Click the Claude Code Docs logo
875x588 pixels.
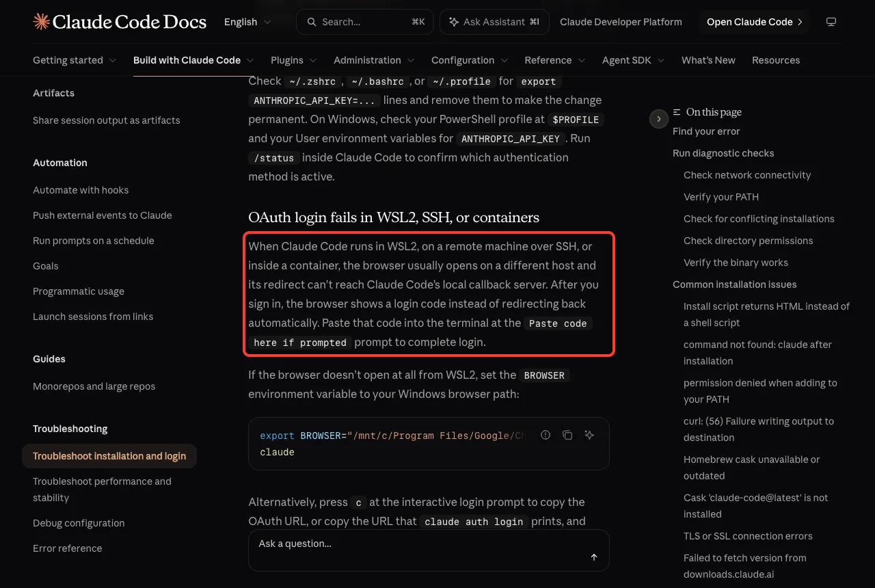pos(120,22)
